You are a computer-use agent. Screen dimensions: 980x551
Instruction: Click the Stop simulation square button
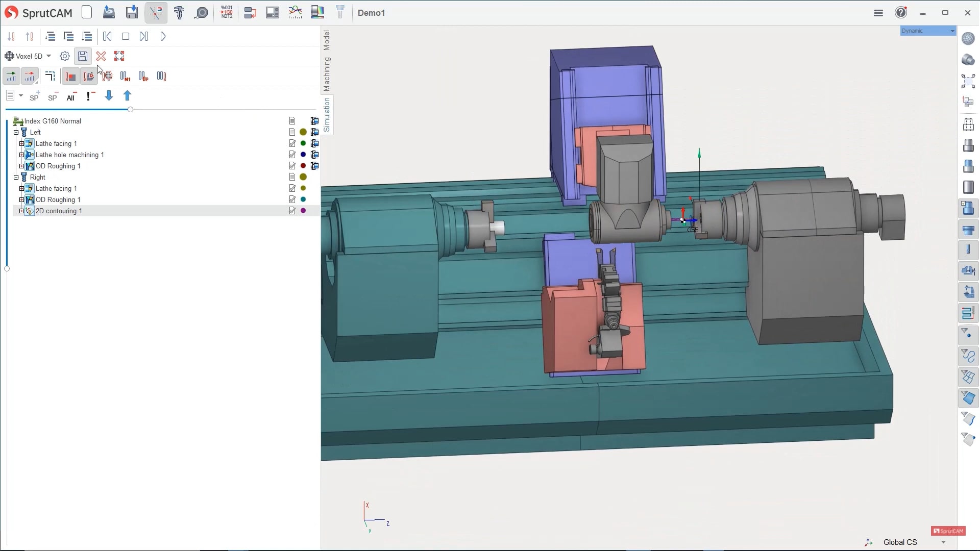click(x=126, y=36)
